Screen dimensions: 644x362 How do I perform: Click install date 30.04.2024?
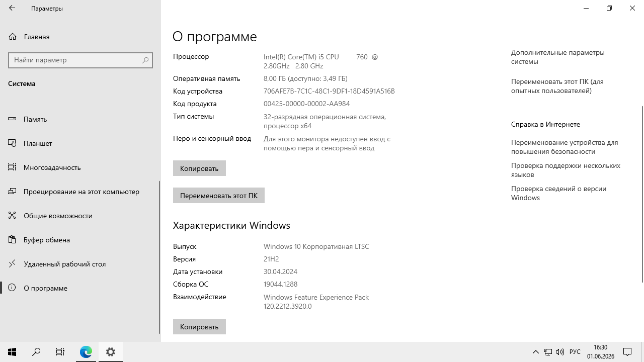(x=280, y=271)
